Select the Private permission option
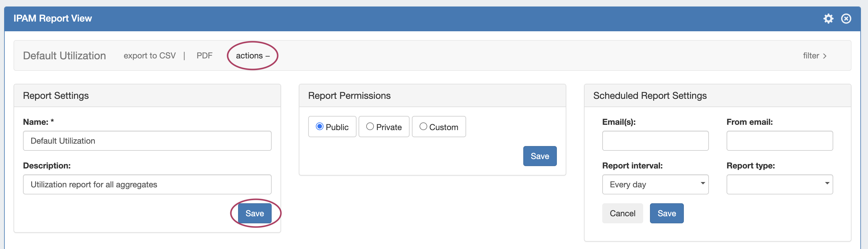 tap(370, 127)
